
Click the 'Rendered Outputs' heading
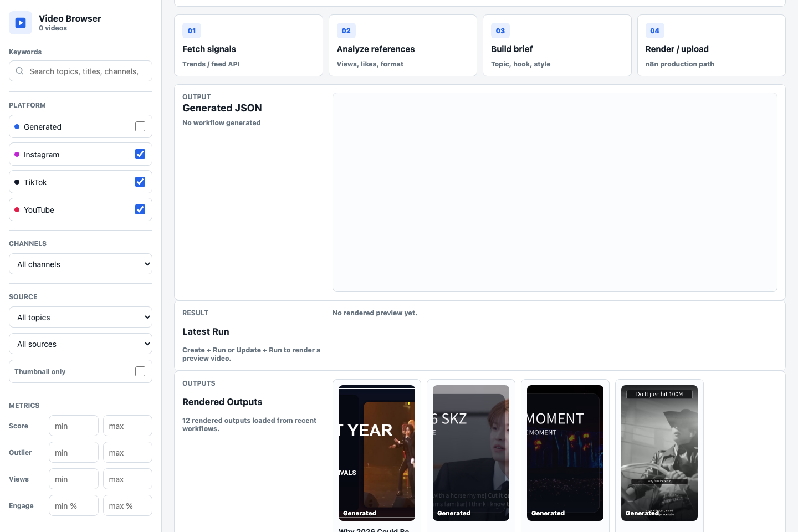coord(222,402)
